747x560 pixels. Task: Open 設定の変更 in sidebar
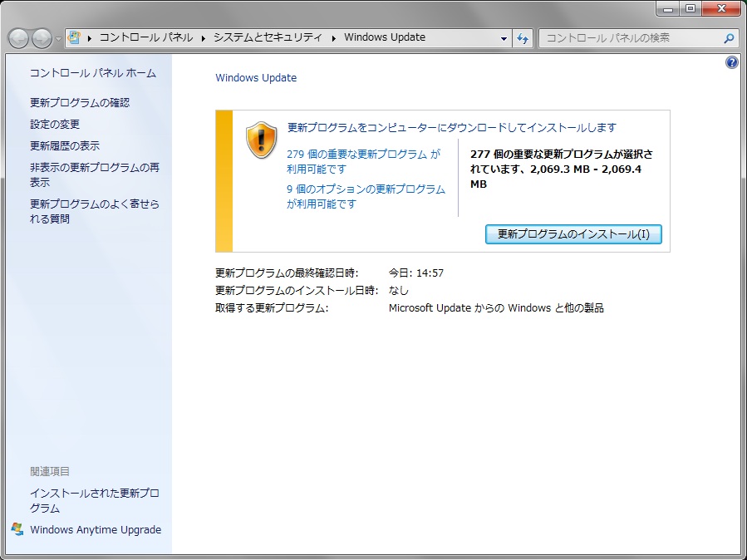[x=55, y=125]
